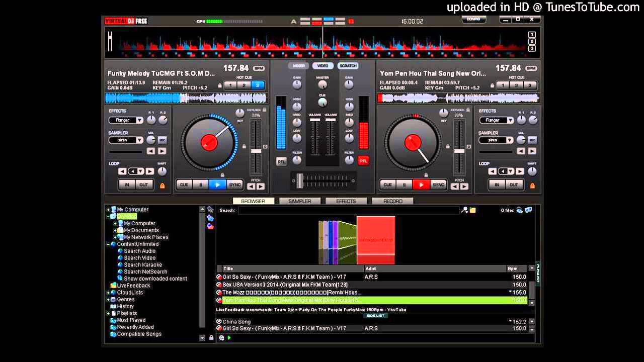The width and height of the screenshot is (644, 362).
Task: Expand the Genres tree node
Action: [x=108, y=300]
